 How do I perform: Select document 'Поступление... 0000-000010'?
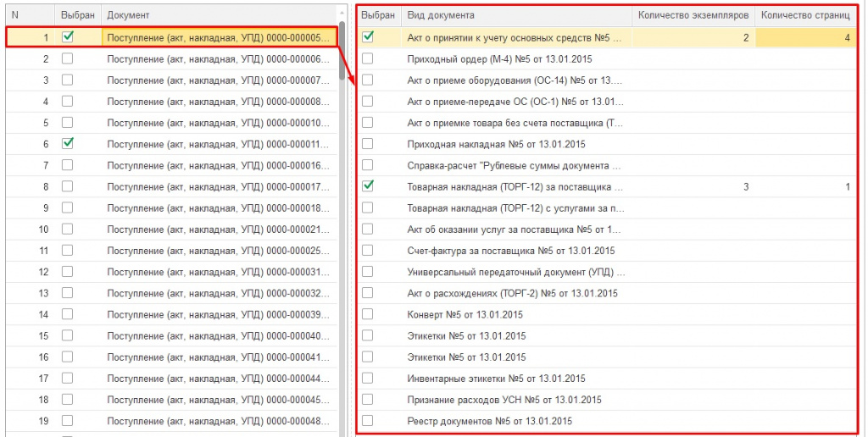219,123
